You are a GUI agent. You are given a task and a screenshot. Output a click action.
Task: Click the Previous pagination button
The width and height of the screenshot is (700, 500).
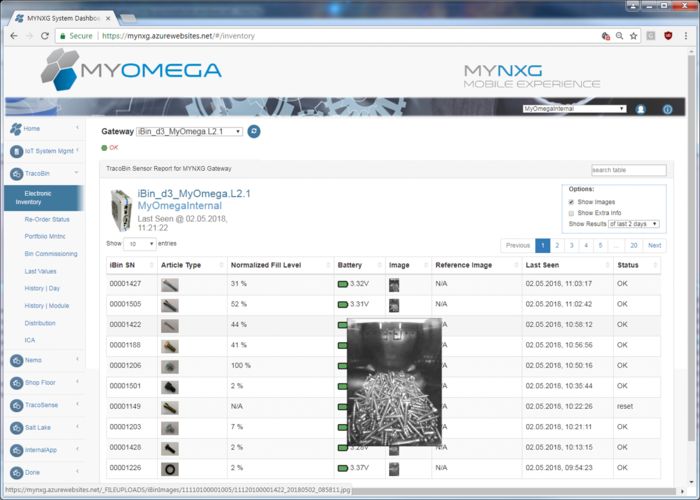click(x=518, y=246)
